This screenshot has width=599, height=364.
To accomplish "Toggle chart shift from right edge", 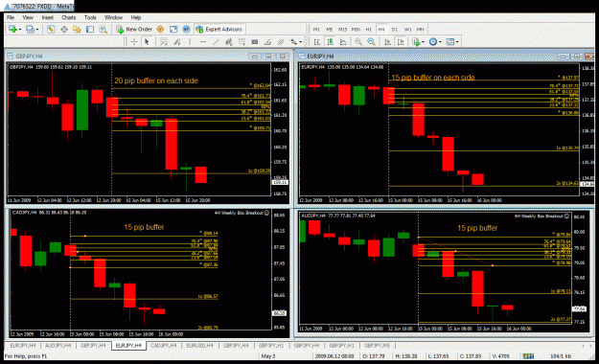I will 401,42.
